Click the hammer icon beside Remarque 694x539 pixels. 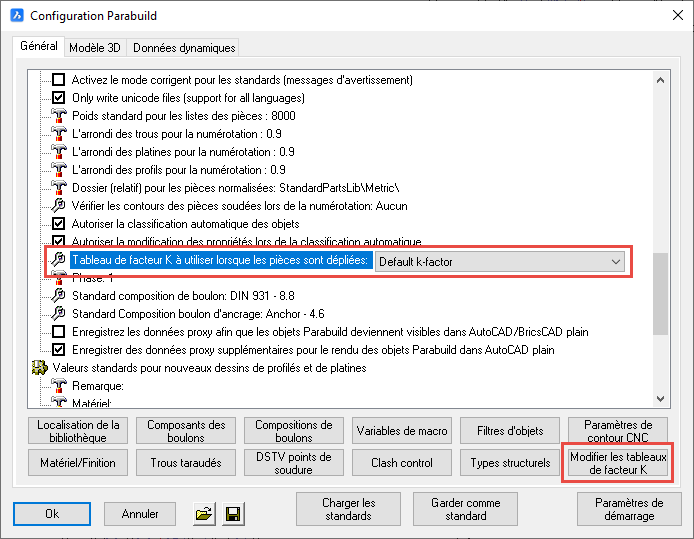click(x=58, y=386)
